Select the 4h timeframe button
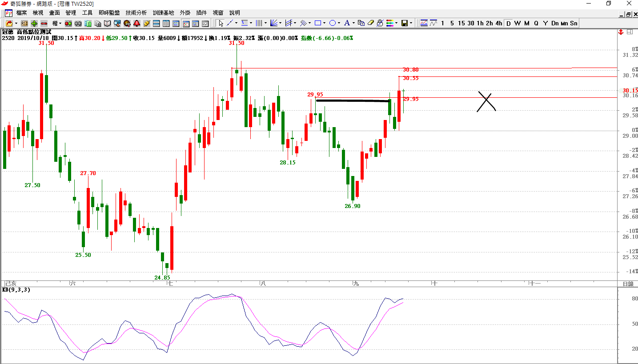 click(x=499, y=23)
